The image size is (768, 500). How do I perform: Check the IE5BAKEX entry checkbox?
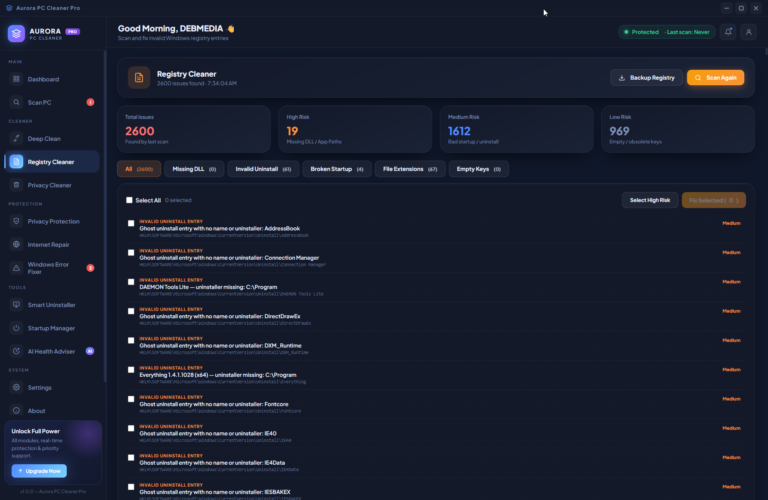(131, 487)
